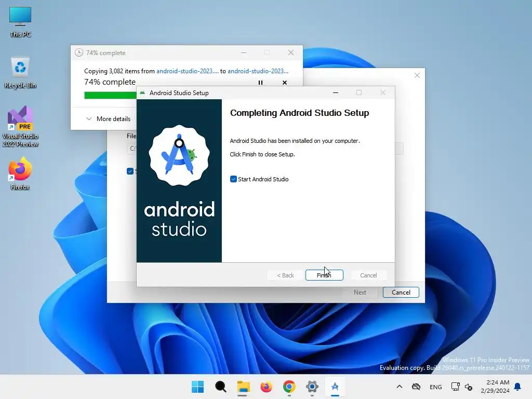This screenshot has width=532, height=399.
Task: Minimize the 74% complete copy window
Action: pos(244,52)
